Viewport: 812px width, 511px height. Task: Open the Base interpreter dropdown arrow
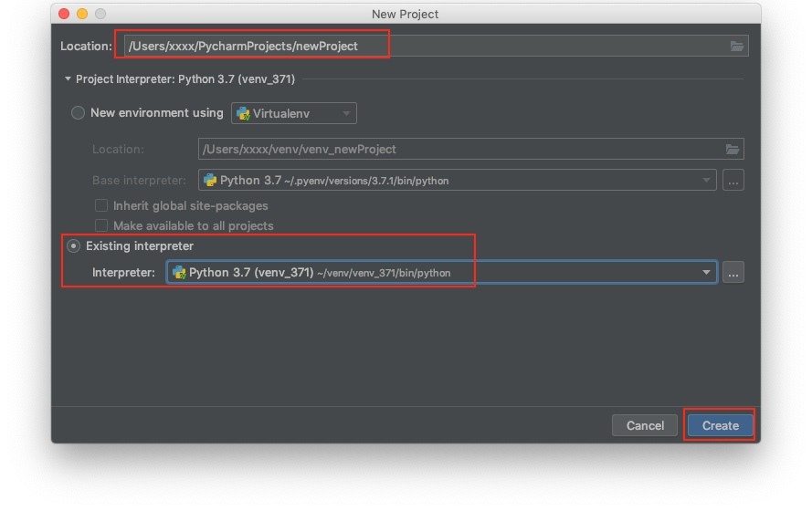tap(706, 181)
